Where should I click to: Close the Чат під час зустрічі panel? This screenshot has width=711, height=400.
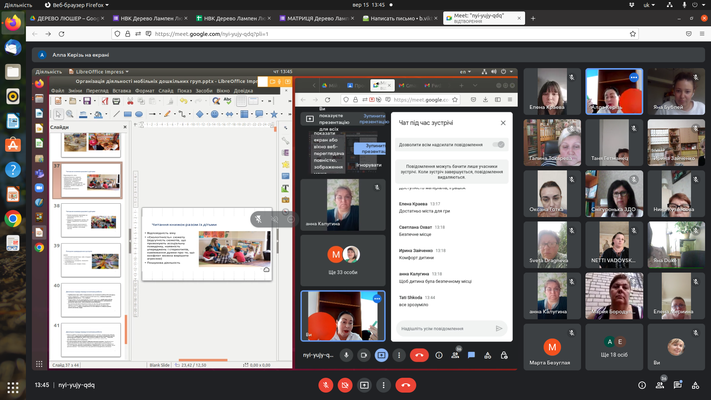click(x=503, y=123)
